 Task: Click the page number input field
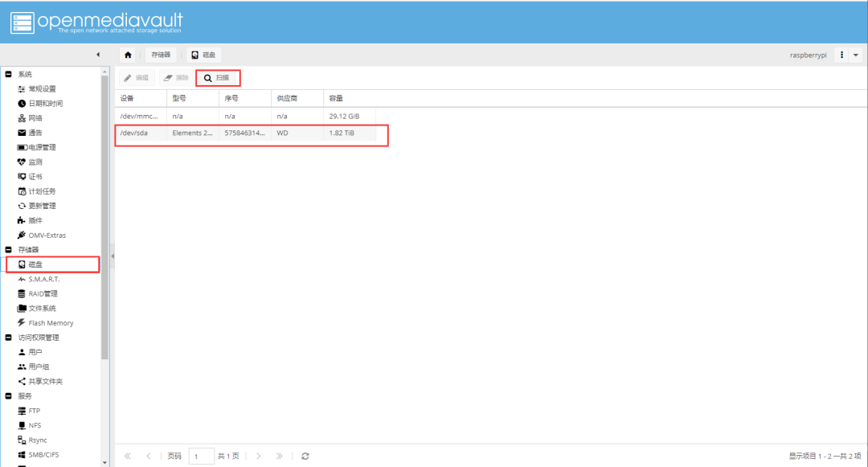[x=202, y=457]
